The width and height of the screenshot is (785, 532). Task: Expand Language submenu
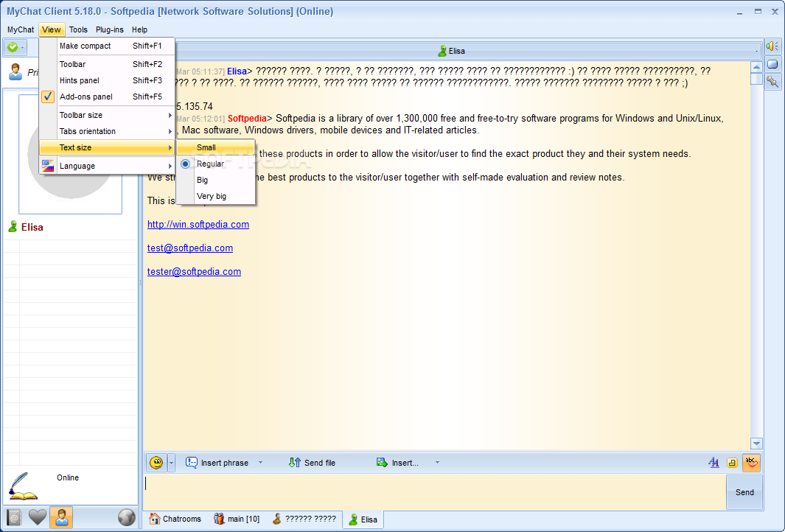tap(107, 166)
